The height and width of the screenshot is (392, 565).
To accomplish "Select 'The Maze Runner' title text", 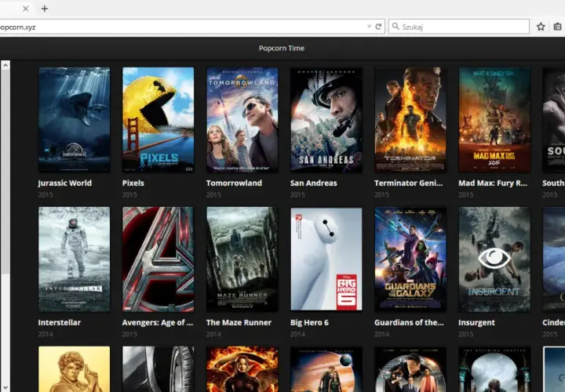I will tap(239, 322).
